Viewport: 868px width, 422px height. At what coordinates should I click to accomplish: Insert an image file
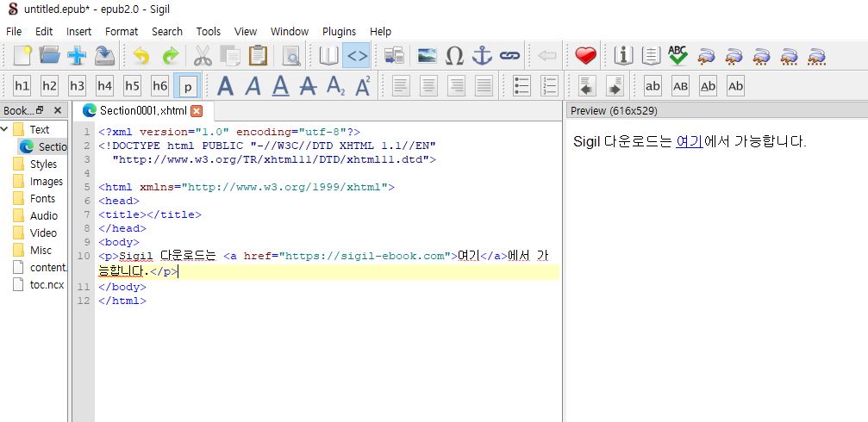(x=427, y=55)
